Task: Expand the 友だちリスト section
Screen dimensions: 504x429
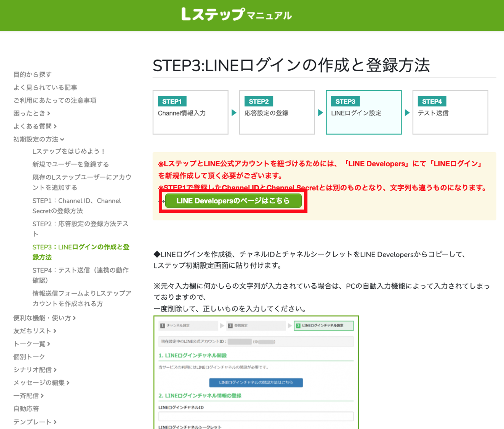Action: coord(35,331)
